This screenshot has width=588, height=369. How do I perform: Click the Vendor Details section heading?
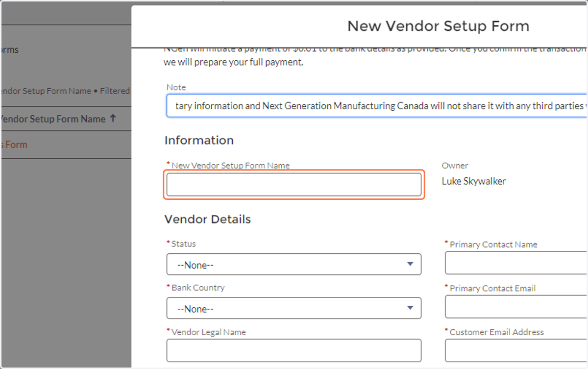(208, 220)
